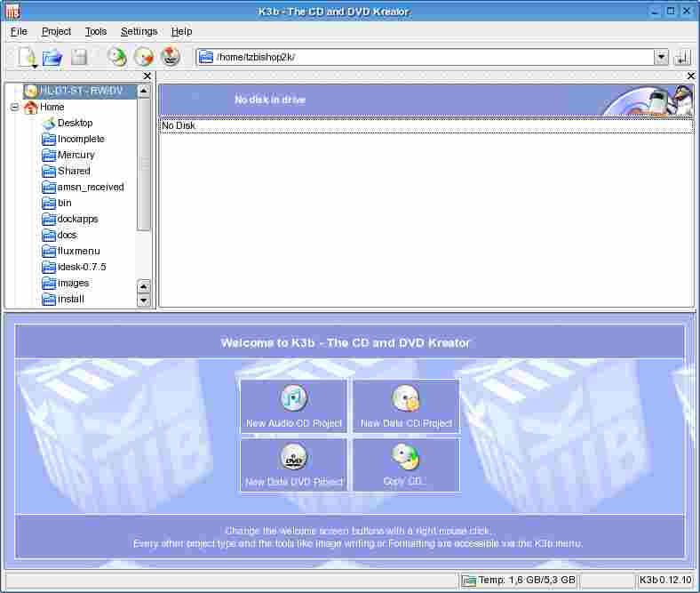Click the tree scrollbar down arrow
This screenshot has width=700, height=593.
[143, 300]
